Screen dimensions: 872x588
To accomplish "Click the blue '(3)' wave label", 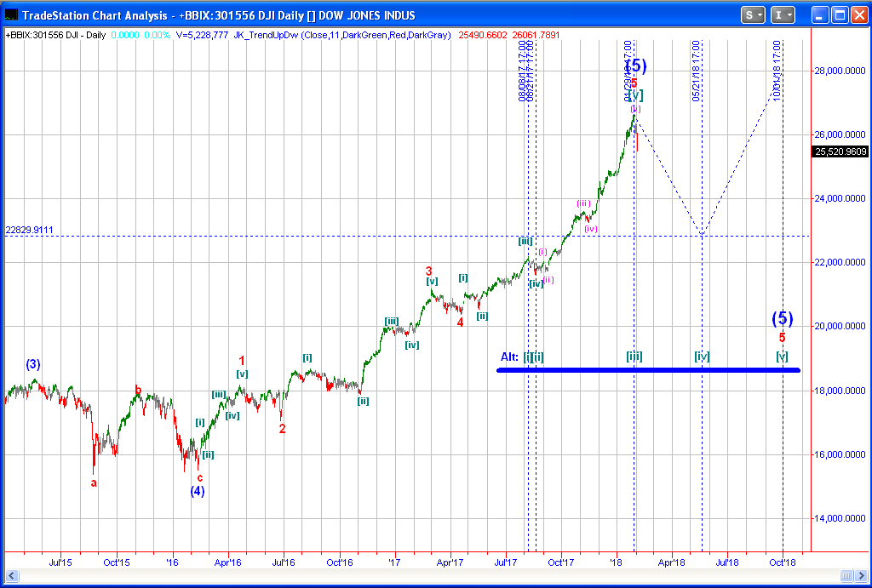I will (33, 365).
